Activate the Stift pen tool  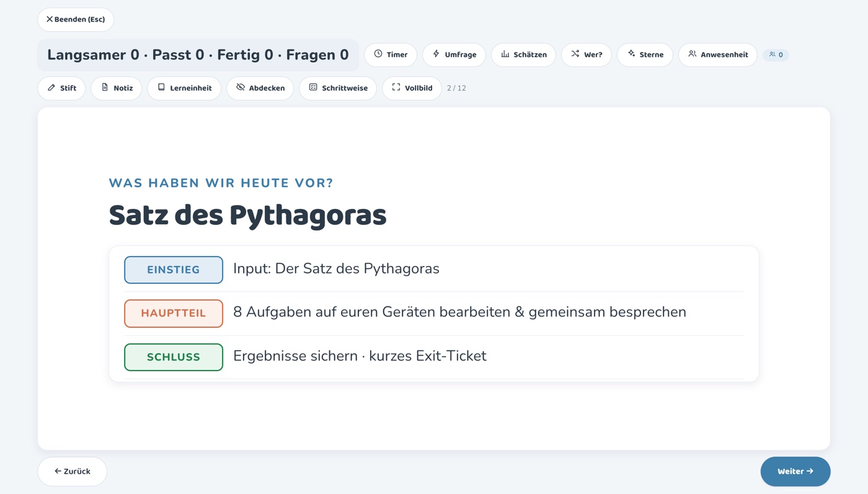pos(62,88)
